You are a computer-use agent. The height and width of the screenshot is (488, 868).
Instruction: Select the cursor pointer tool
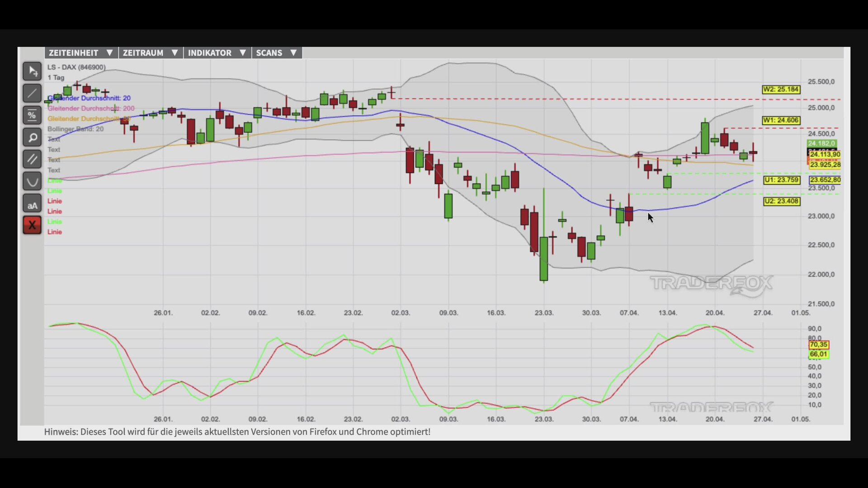[x=32, y=71]
